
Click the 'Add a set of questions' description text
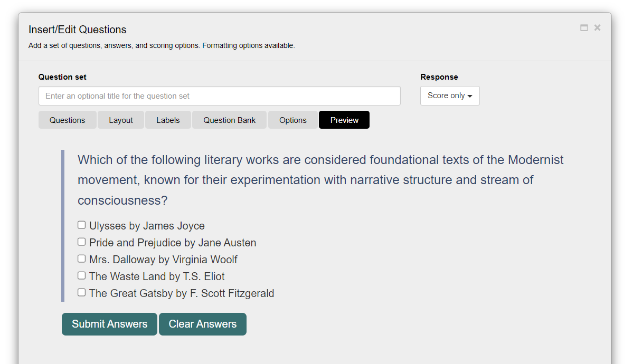(x=162, y=45)
